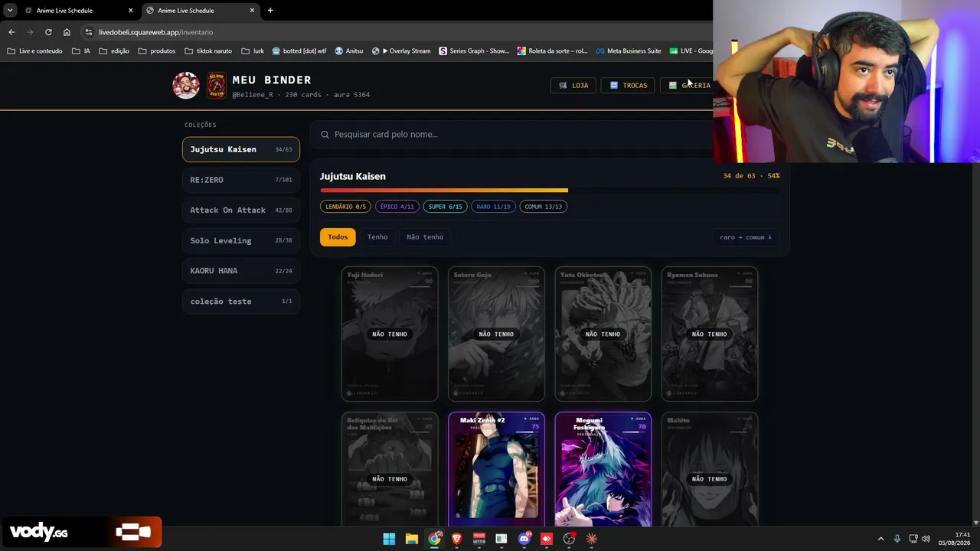Open Voicemeeter from the taskbar
The image size is (980, 551).
click(479, 539)
